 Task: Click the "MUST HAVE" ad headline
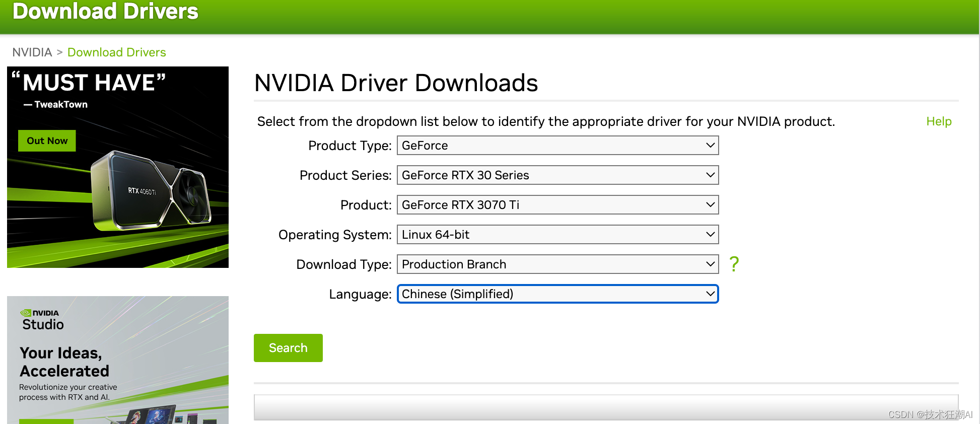tap(89, 83)
